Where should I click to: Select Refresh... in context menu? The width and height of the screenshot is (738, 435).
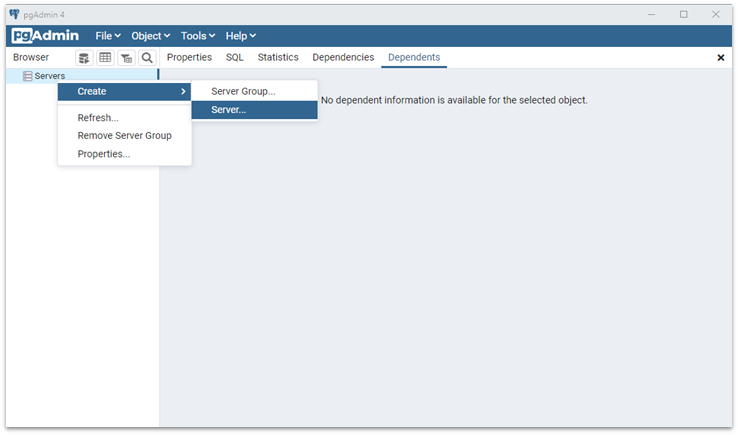pos(124,118)
